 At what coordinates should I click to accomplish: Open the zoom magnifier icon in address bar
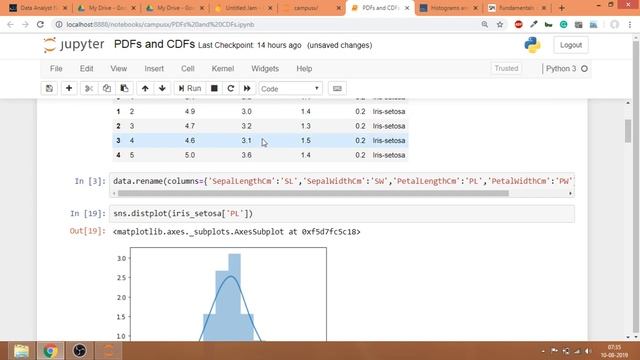point(484,24)
